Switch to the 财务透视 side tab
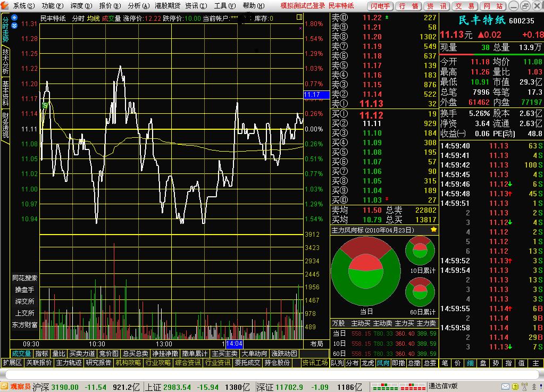 pos(5,125)
